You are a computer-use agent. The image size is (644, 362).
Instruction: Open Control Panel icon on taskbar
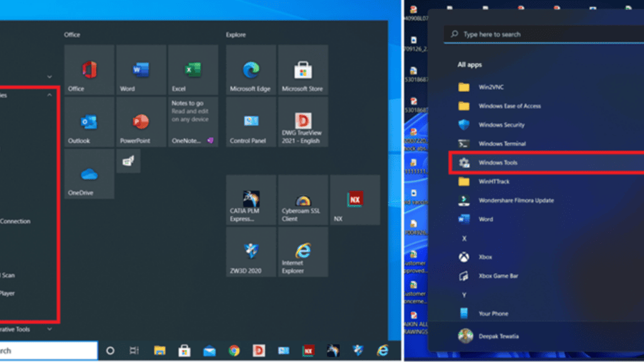coord(284,351)
